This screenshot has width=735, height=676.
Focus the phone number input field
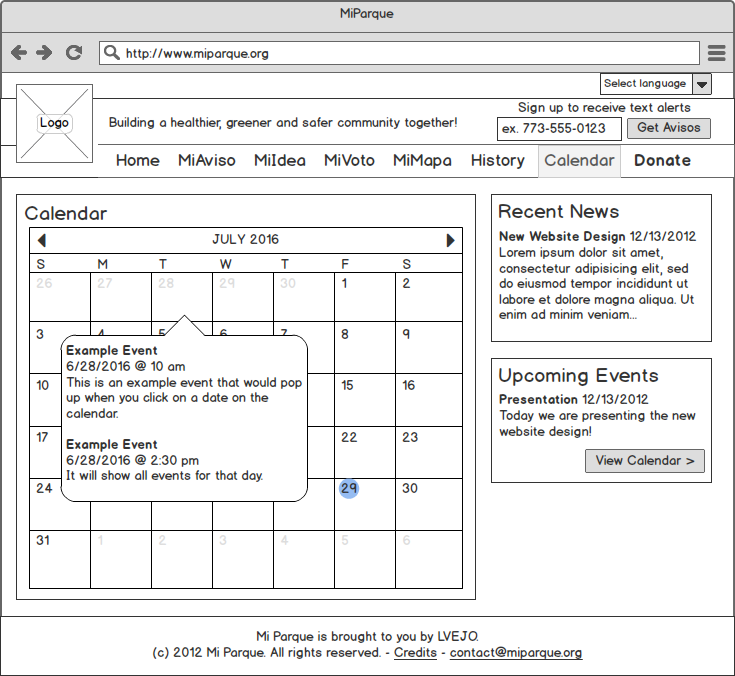click(x=559, y=128)
